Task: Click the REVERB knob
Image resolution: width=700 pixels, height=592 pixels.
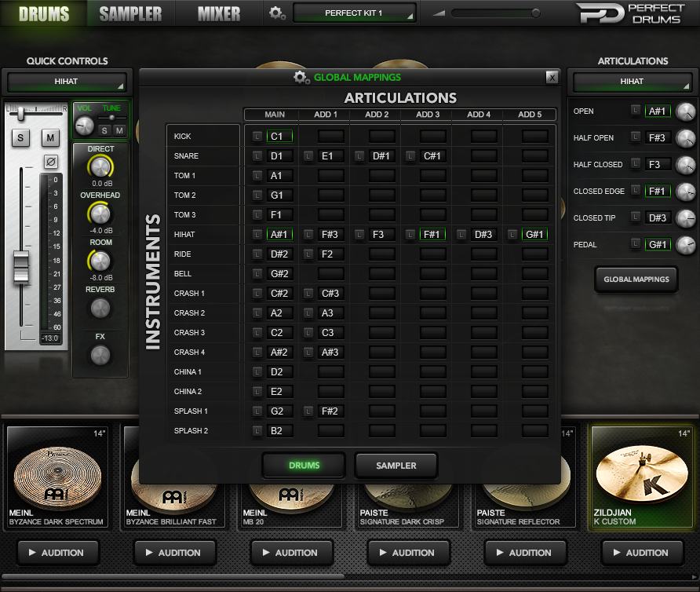Action: click(x=100, y=309)
